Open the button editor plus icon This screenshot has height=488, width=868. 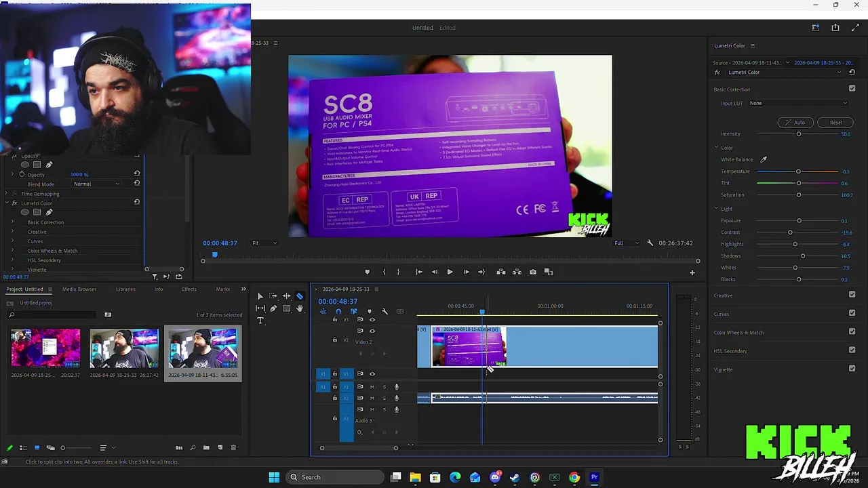692,272
